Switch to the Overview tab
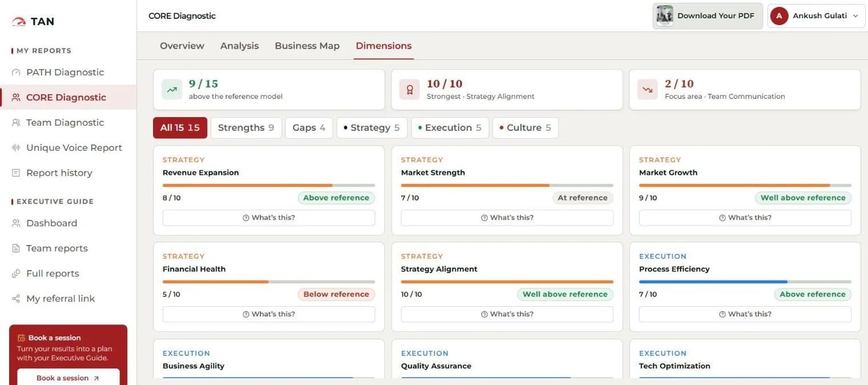The height and width of the screenshot is (385, 868). point(182,46)
